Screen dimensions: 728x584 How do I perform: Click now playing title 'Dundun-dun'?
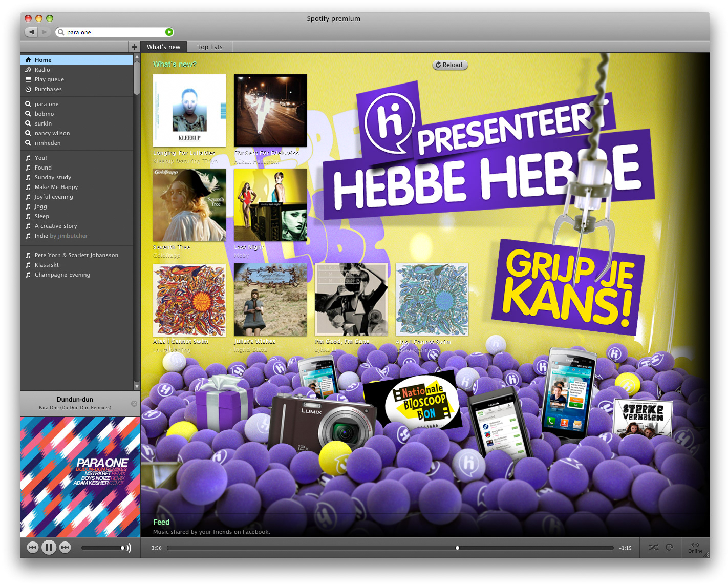coord(75,400)
